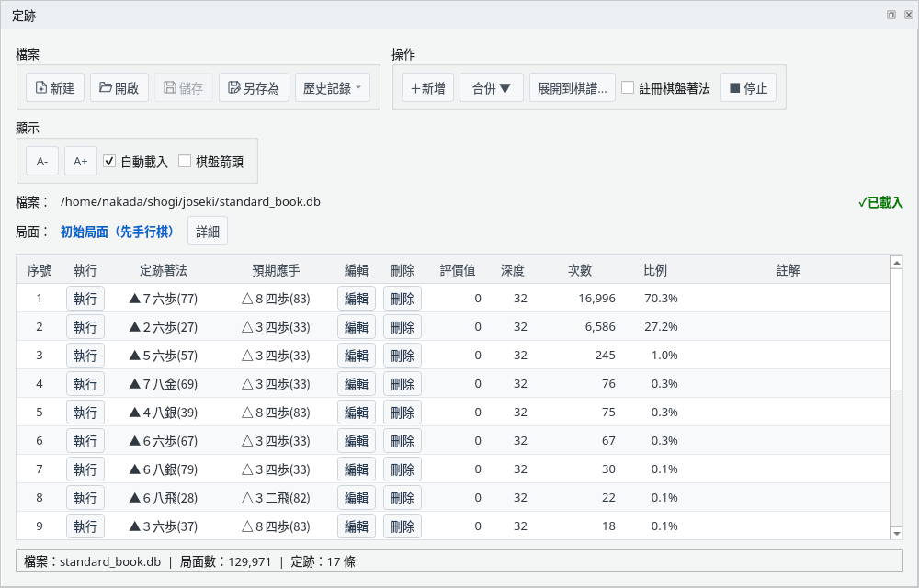The width and height of the screenshot is (919, 588).
Task: Open a joseki file with 開啟
Action: click(119, 88)
